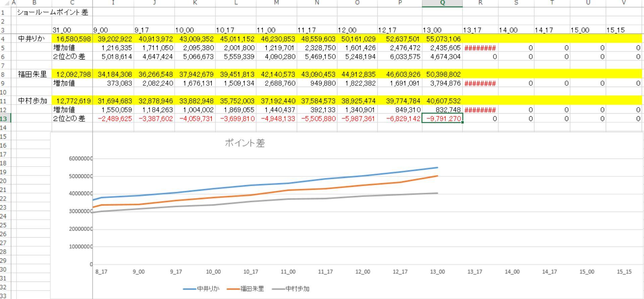Select the 中井りか name cell
The height and width of the screenshot is (299, 644).
coord(34,39)
